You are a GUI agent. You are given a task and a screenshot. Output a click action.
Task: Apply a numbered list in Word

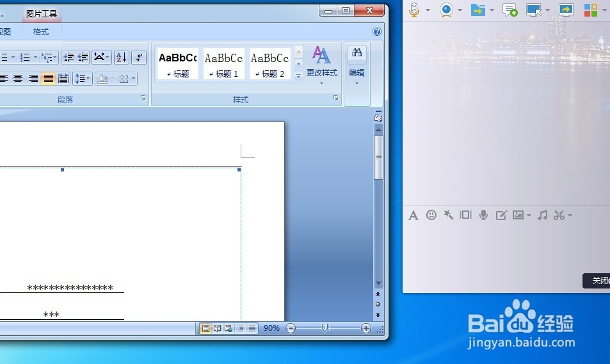(x=25, y=58)
